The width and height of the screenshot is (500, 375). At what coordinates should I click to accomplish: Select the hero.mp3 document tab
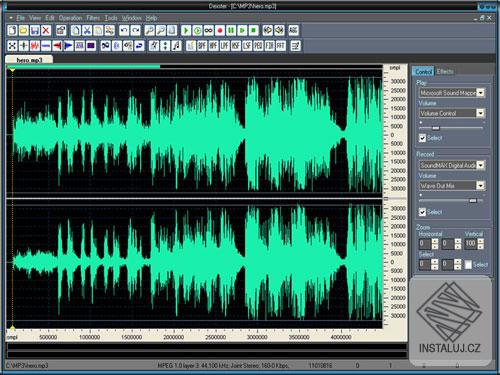click(29, 60)
